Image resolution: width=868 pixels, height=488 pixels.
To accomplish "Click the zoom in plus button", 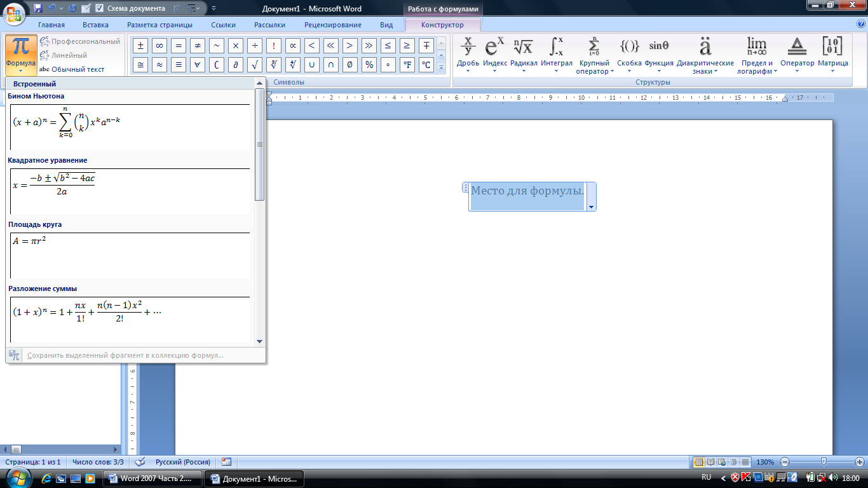I will click(x=859, y=462).
